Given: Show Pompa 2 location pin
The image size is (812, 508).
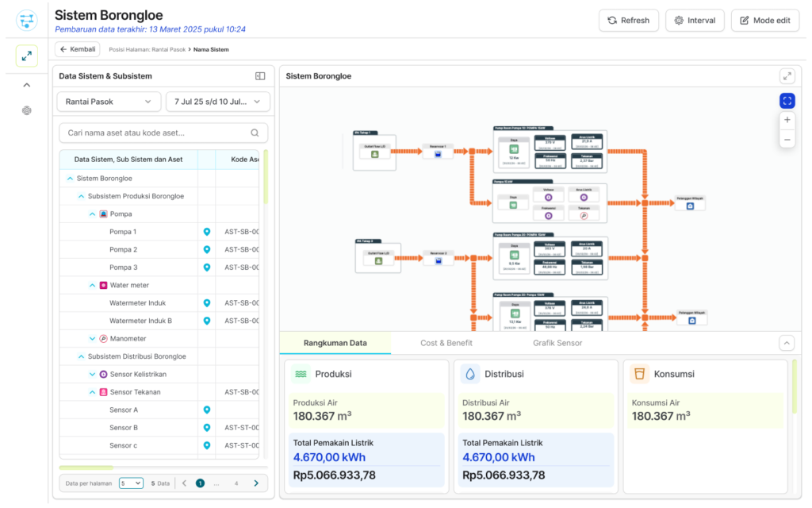Looking at the screenshot, I should tap(207, 249).
